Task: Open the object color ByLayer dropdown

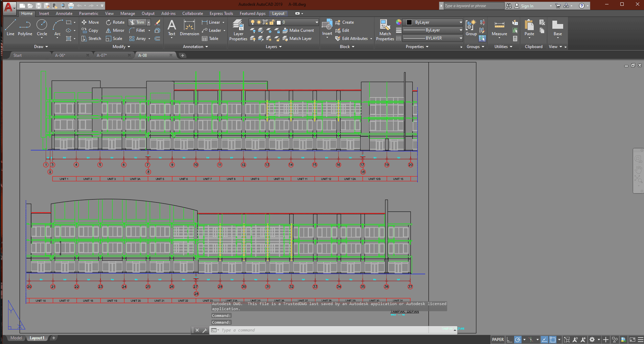Action: tap(461, 22)
